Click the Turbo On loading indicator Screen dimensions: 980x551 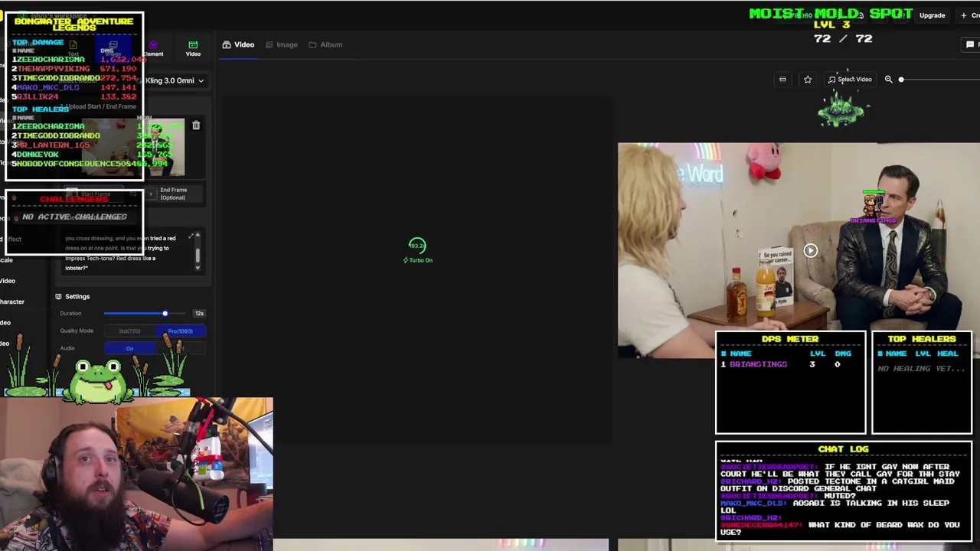417,250
